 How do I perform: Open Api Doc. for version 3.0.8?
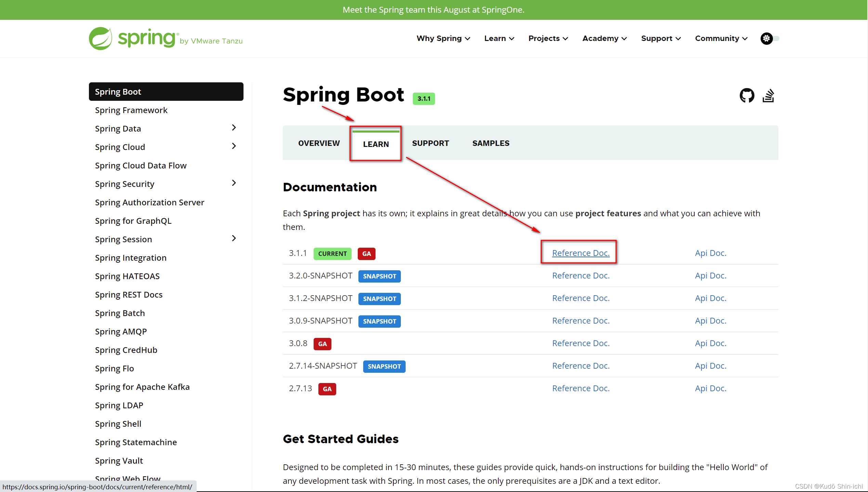coord(711,343)
